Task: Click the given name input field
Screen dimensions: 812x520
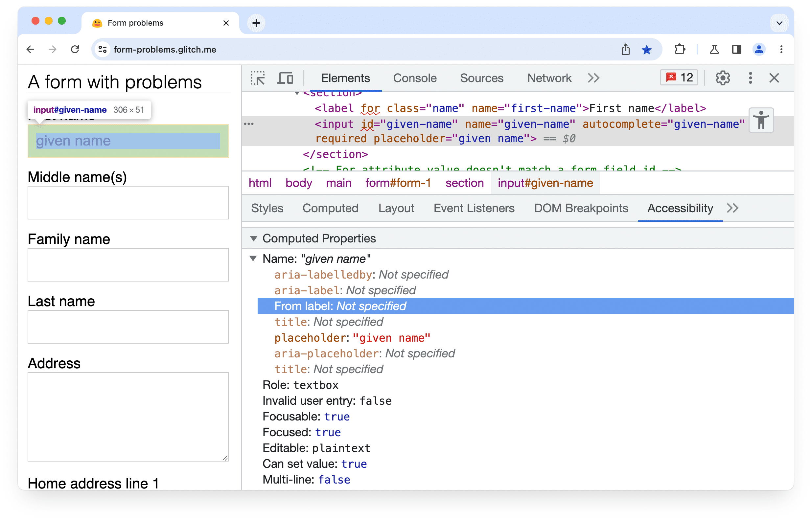Action: 127,140
